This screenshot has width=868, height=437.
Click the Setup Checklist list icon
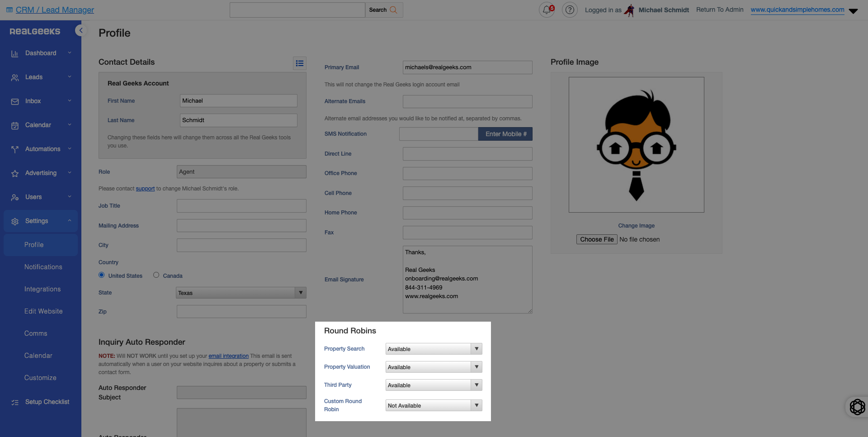pos(15,402)
